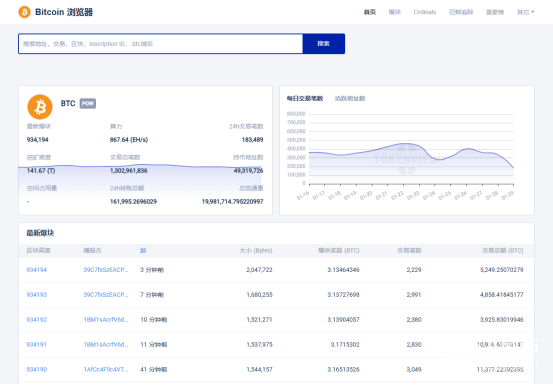Screen dimensions: 553x385
Task: Open the 富豪榜 nav item
Action: [495, 12]
